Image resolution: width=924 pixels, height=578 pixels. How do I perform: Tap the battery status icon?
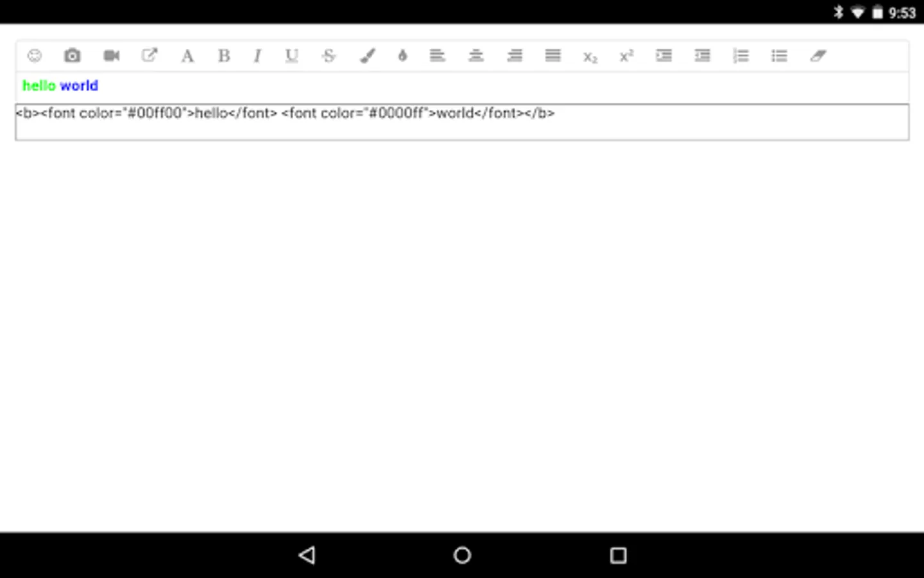[x=878, y=12]
